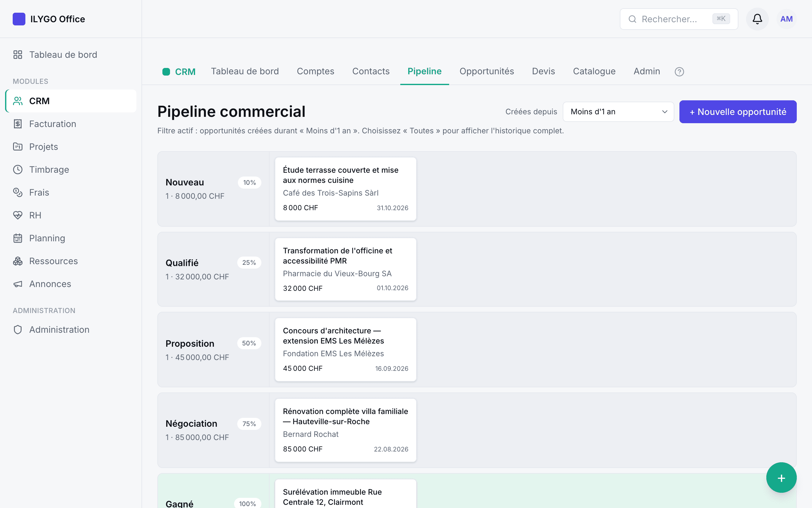The width and height of the screenshot is (812, 508).
Task: Open the Opportunités tab
Action: point(487,71)
